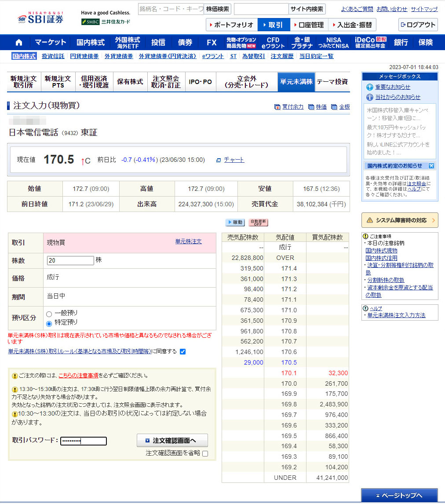Open the チャート chart link icon
This screenshot has width=445, height=504.
pos(219,160)
